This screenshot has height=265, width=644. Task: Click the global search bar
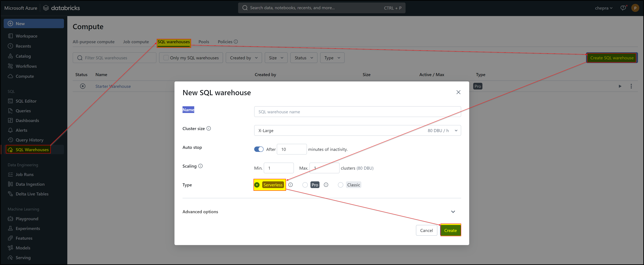pos(322,8)
